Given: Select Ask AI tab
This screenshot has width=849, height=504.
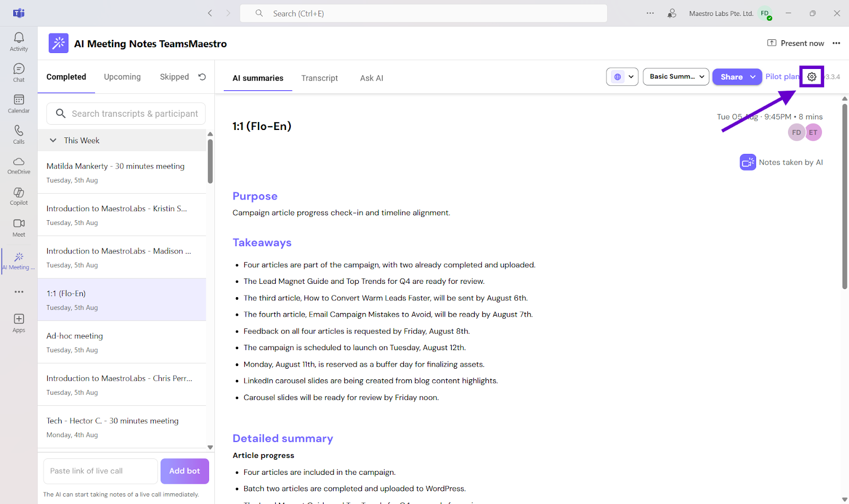Looking at the screenshot, I should click(x=371, y=78).
